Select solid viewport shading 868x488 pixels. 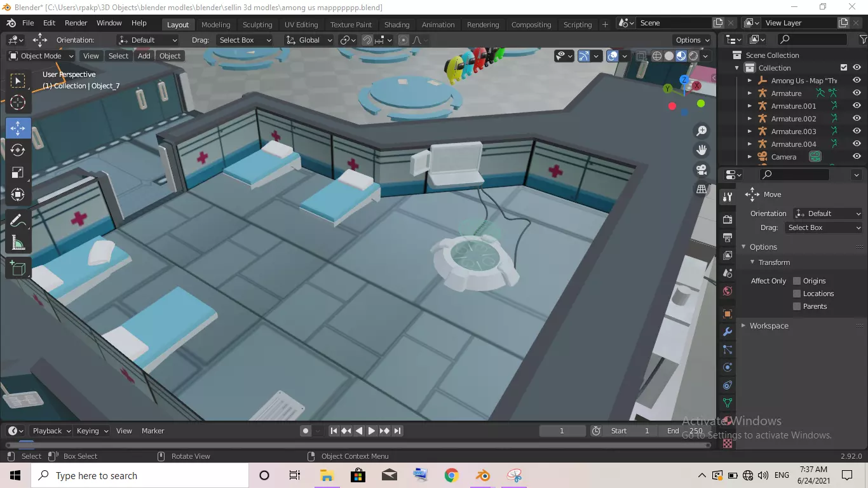669,56
